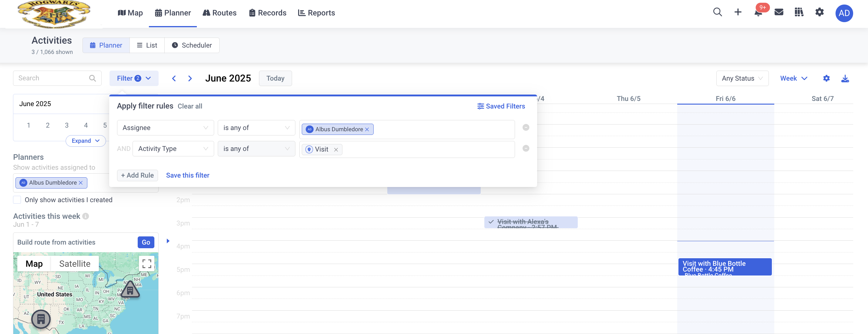The width and height of the screenshot is (868, 334).
Task: Go to previous week arrow
Action: (x=174, y=78)
